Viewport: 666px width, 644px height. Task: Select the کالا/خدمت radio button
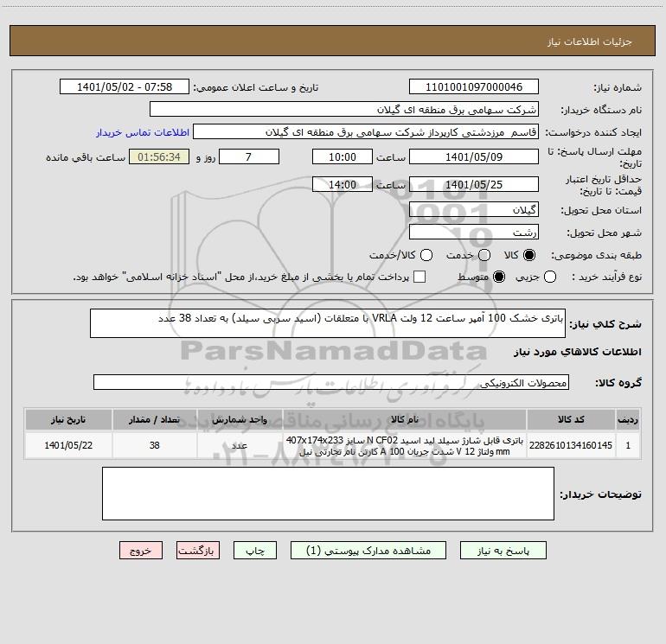point(426,255)
